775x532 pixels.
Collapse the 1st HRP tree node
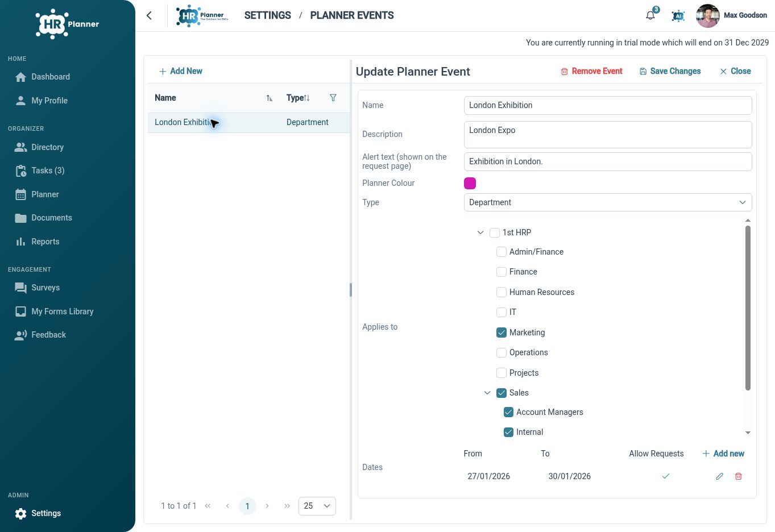click(x=480, y=232)
